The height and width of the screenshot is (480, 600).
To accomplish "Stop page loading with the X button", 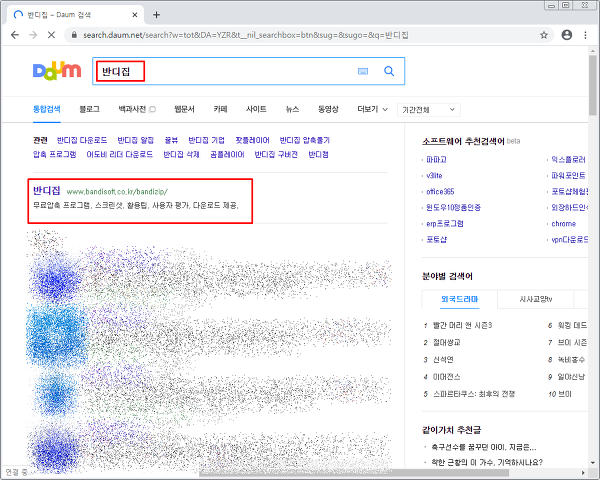I will [51, 35].
